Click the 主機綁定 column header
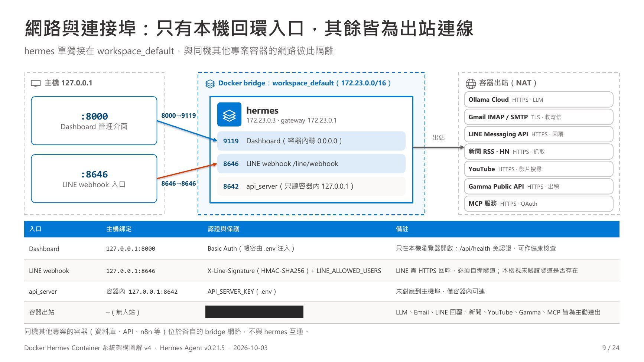The height and width of the screenshot is (362, 644). 119,229
